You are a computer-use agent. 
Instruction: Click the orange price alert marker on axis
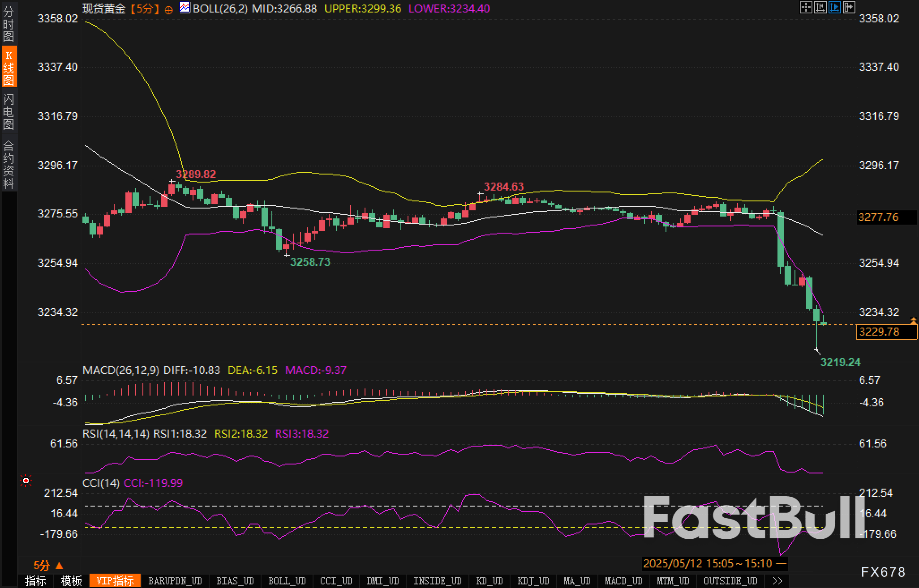(913, 320)
